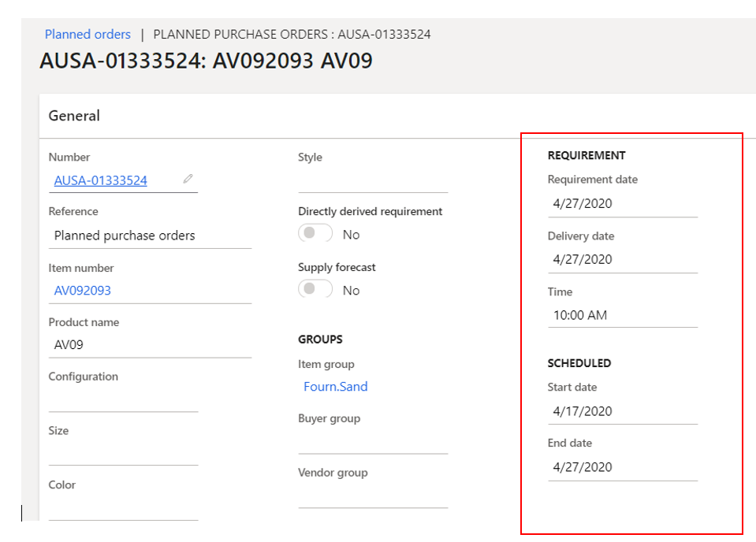756x542 pixels.
Task: Click the scheduled End date field
Action: (622, 467)
